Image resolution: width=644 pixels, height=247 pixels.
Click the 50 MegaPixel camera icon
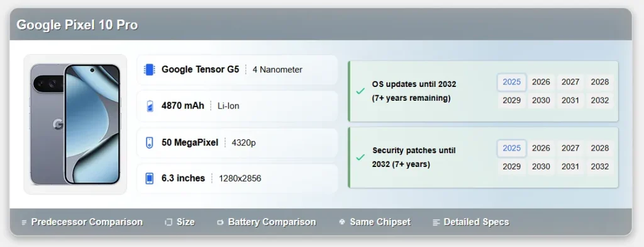(x=150, y=143)
